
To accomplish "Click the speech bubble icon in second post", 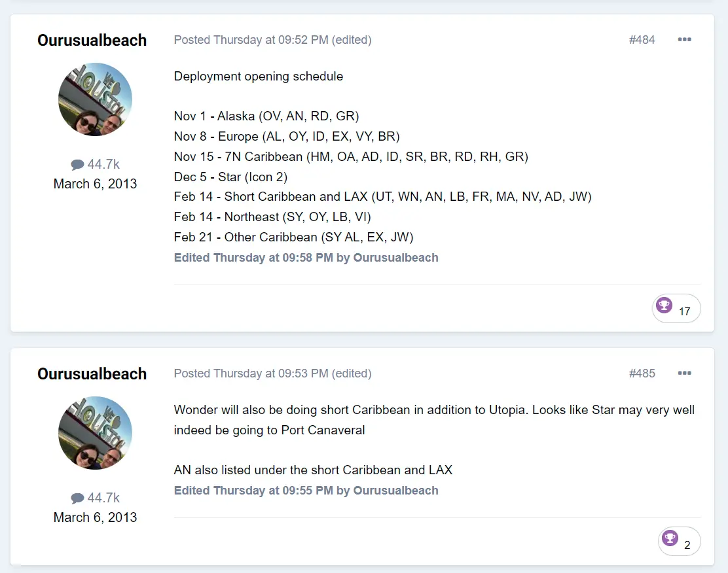I will click(x=77, y=498).
